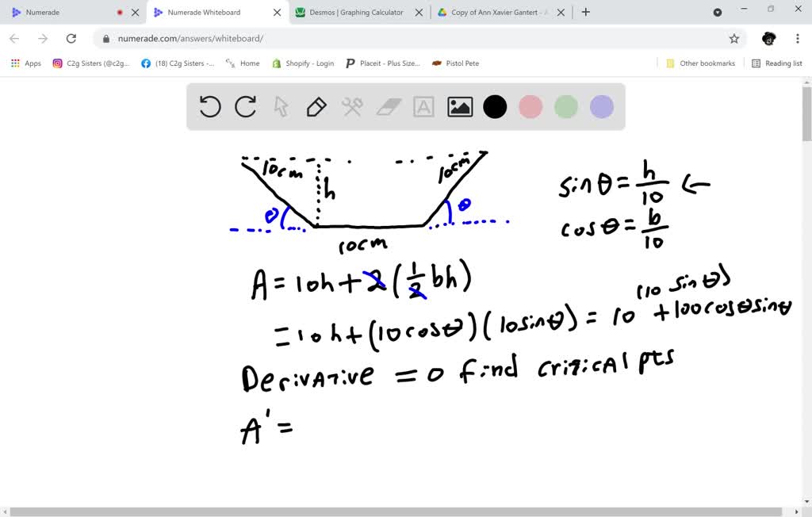
Task: Expand the Other bookmarks folder
Action: tap(700, 63)
